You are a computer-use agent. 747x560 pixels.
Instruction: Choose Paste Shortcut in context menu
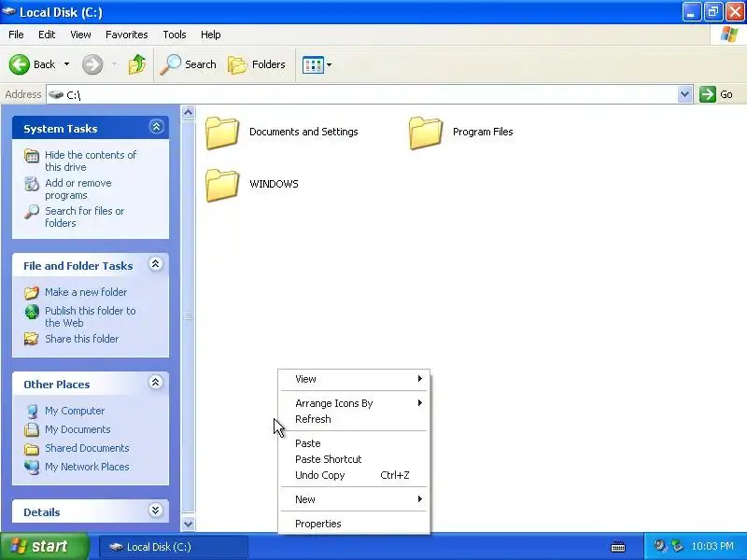354,459
